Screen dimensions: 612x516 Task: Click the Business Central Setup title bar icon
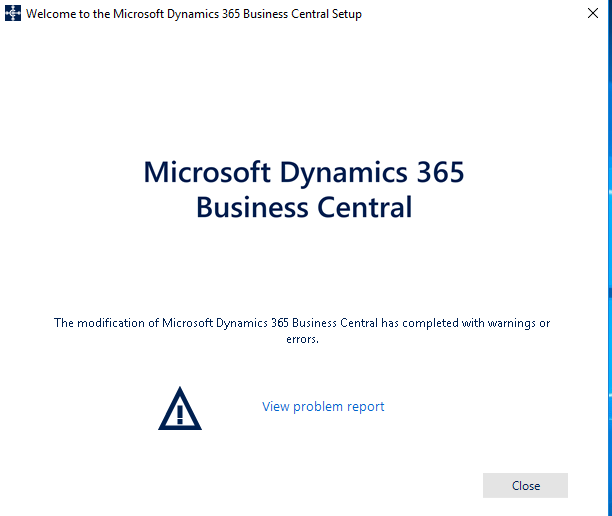pyautogui.click(x=13, y=14)
